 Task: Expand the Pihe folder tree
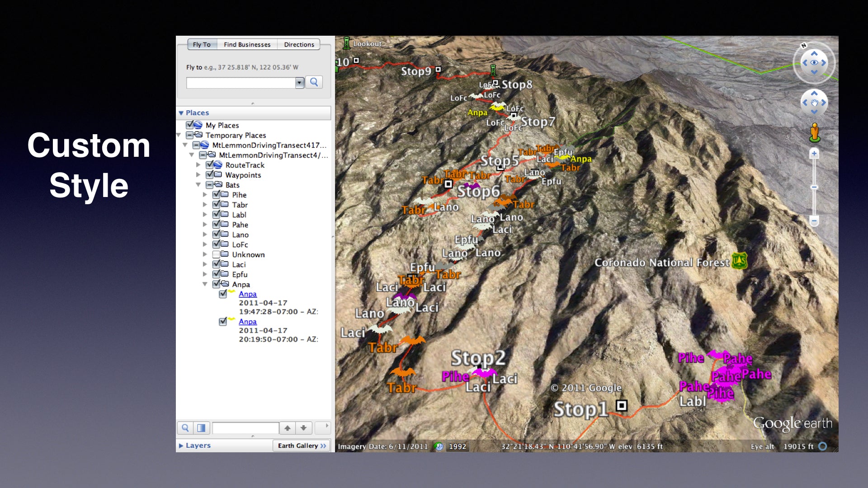click(205, 195)
